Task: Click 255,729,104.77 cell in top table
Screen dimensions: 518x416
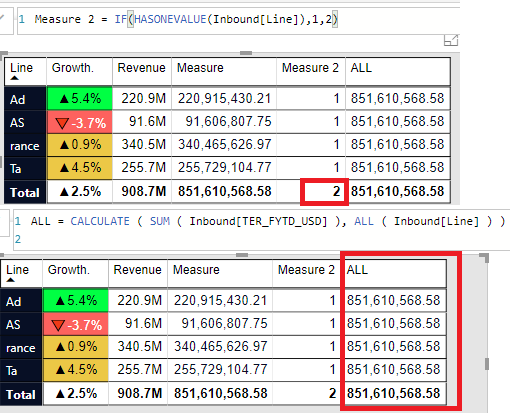Action: coord(224,167)
